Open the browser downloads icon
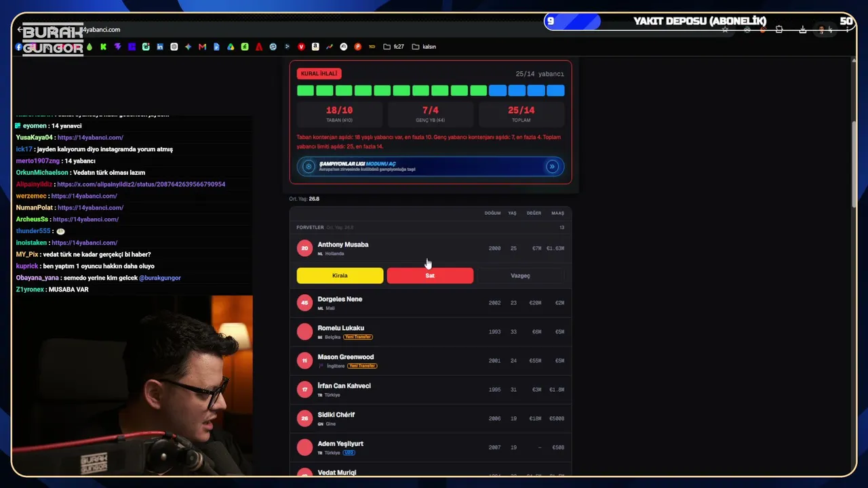The height and width of the screenshot is (488, 868). pos(803,30)
